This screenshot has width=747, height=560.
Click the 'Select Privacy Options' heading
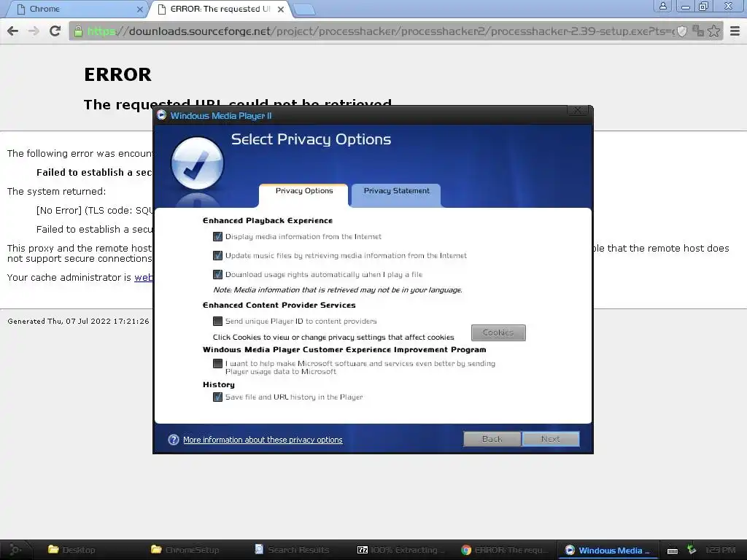coord(311,139)
